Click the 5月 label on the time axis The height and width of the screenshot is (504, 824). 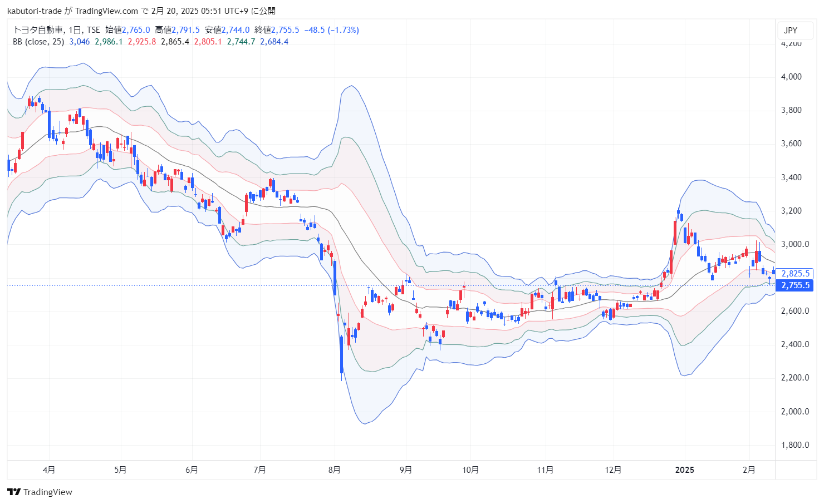(120, 470)
